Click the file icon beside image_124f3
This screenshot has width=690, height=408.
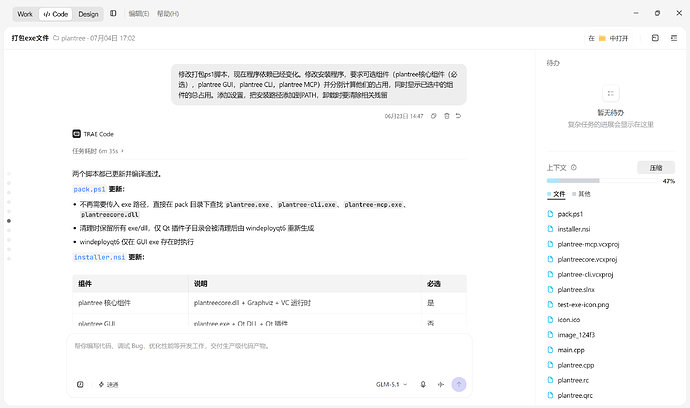point(550,335)
